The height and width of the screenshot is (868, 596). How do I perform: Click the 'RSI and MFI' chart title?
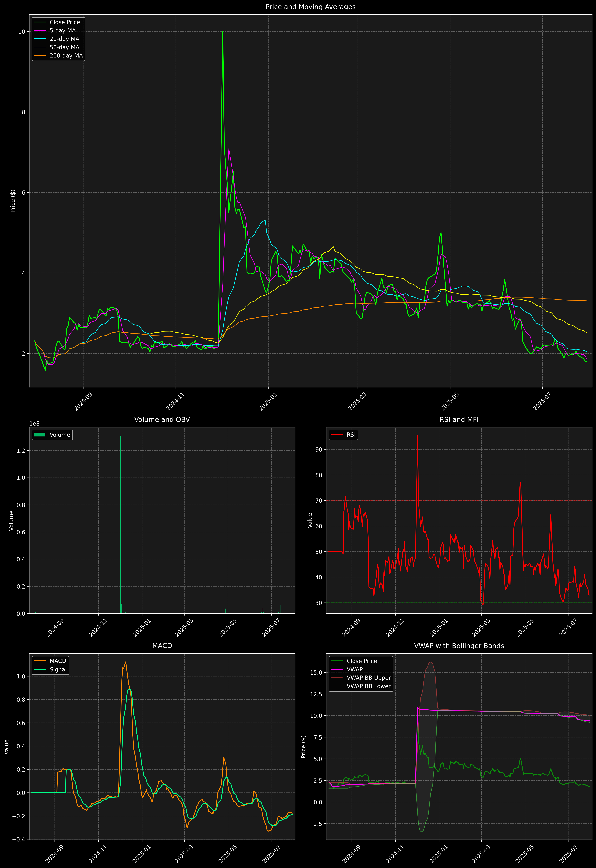[x=459, y=419]
